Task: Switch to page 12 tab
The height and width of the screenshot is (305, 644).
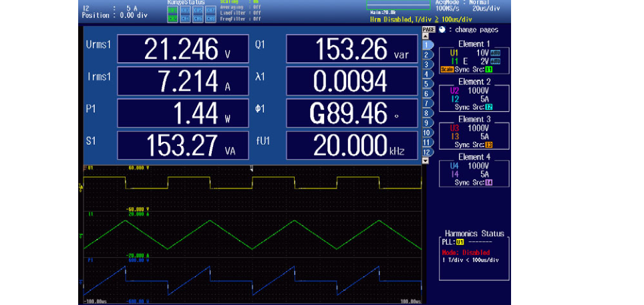Action: (428, 152)
